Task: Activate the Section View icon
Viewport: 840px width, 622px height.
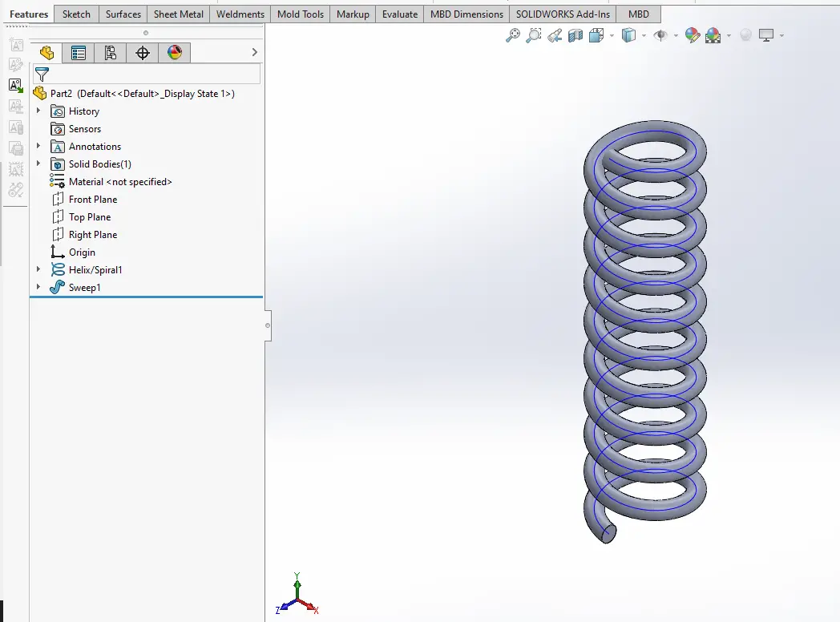Action: point(575,35)
